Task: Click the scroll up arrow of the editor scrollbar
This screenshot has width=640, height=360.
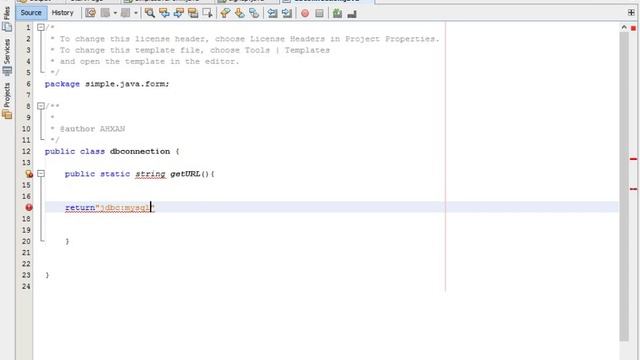Action: click(x=624, y=28)
